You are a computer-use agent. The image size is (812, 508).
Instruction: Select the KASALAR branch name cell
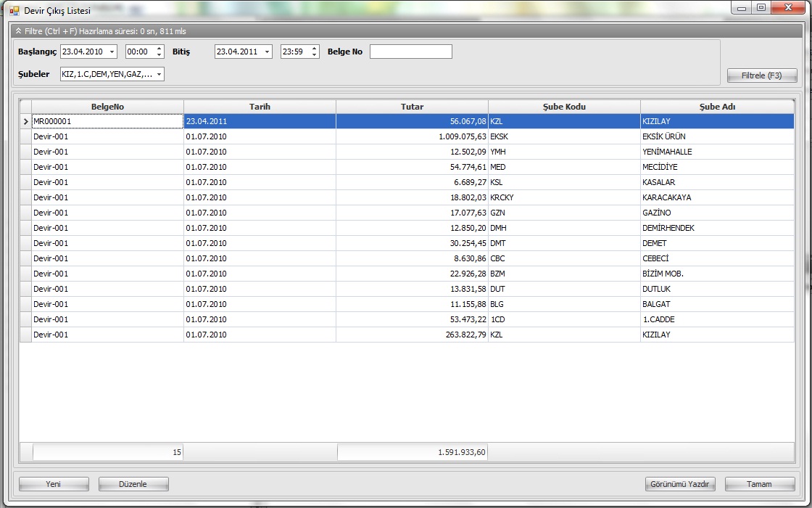[x=717, y=182]
